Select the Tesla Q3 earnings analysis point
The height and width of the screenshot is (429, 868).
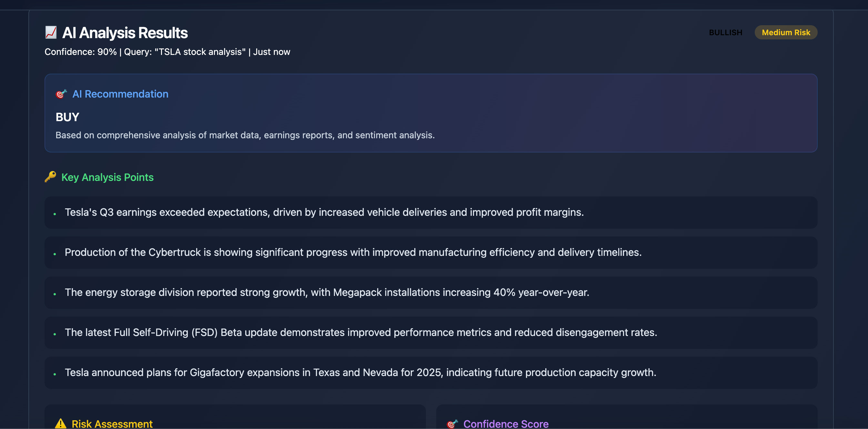click(324, 212)
